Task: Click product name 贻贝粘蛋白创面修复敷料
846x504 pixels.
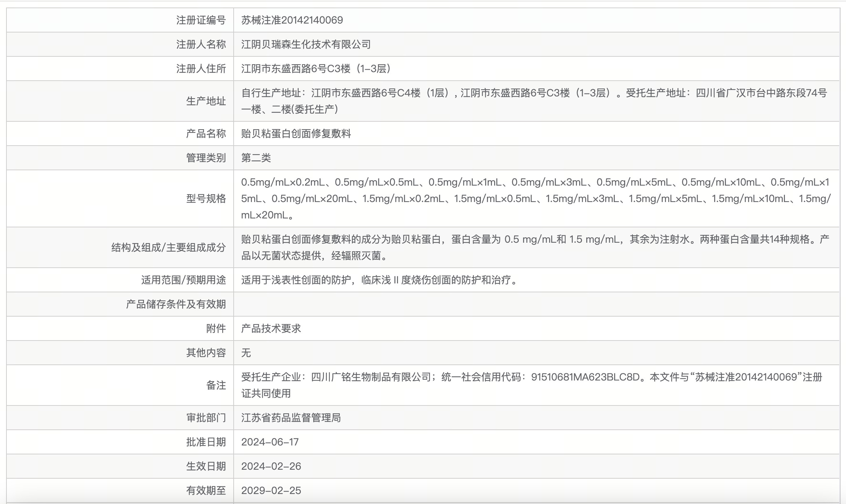Action: click(x=296, y=133)
